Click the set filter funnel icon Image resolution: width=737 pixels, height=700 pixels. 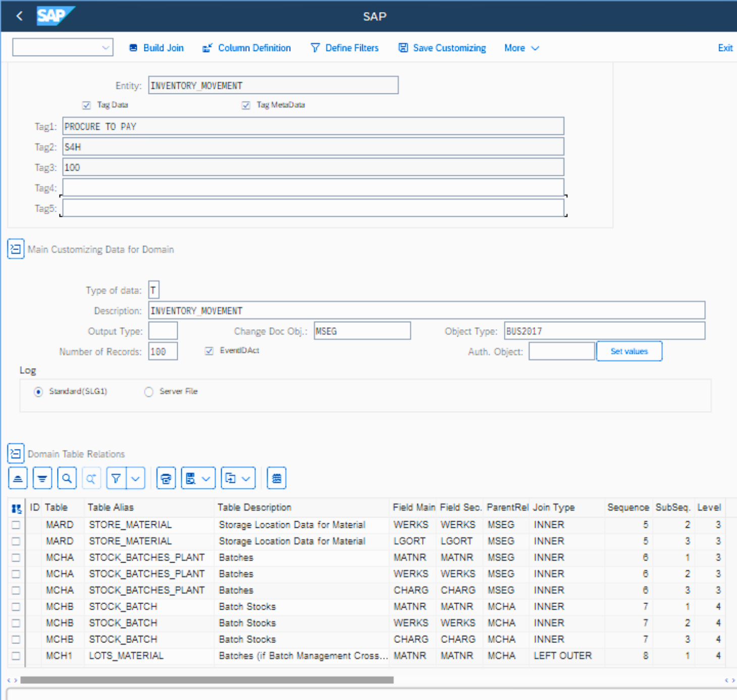[x=116, y=478]
